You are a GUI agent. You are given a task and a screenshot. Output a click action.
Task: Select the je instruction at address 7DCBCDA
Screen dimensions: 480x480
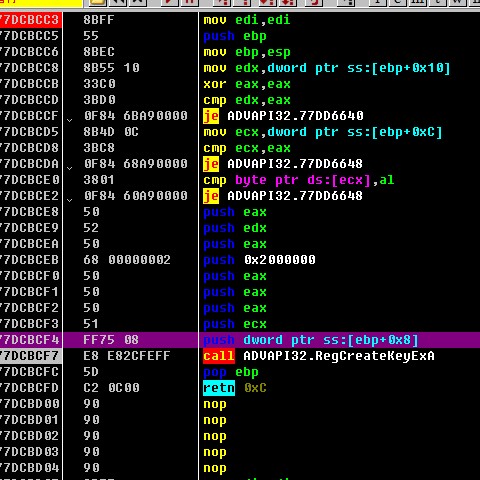point(283,164)
